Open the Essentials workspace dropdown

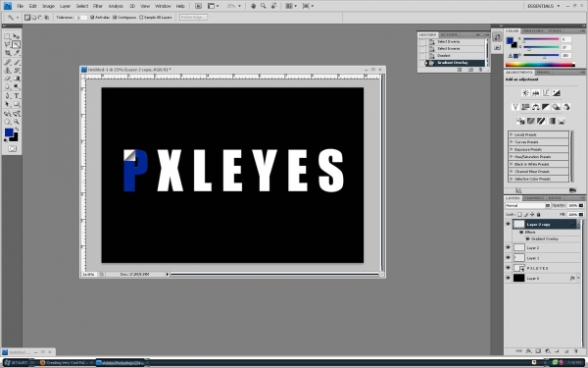pos(543,6)
